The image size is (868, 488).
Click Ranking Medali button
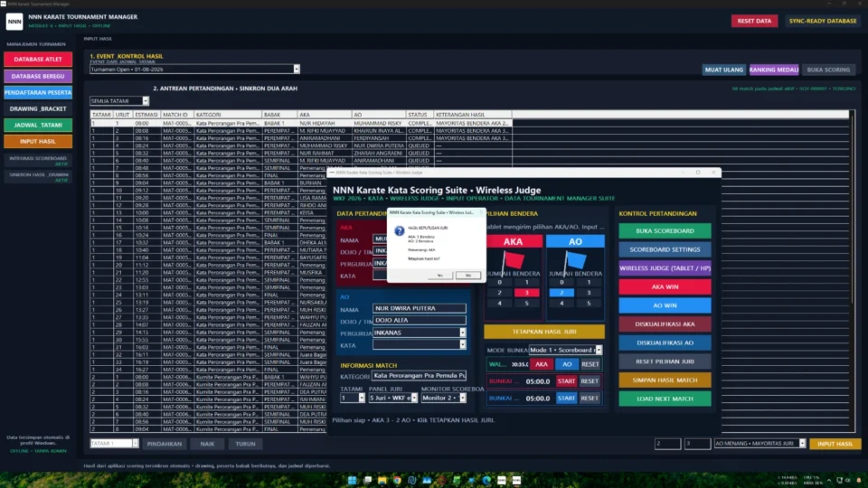(x=773, y=70)
